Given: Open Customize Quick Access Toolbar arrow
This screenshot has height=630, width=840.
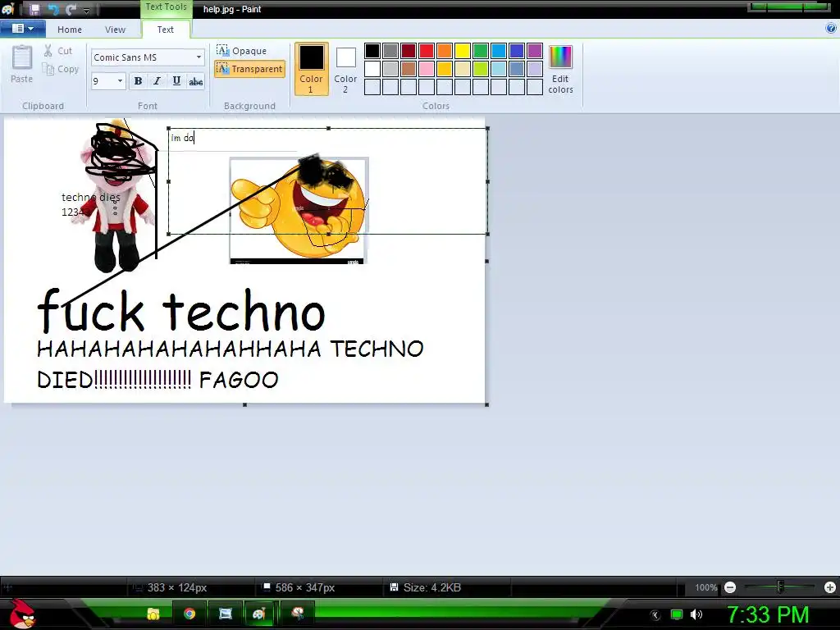Looking at the screenshot, I should click(86, 10).
